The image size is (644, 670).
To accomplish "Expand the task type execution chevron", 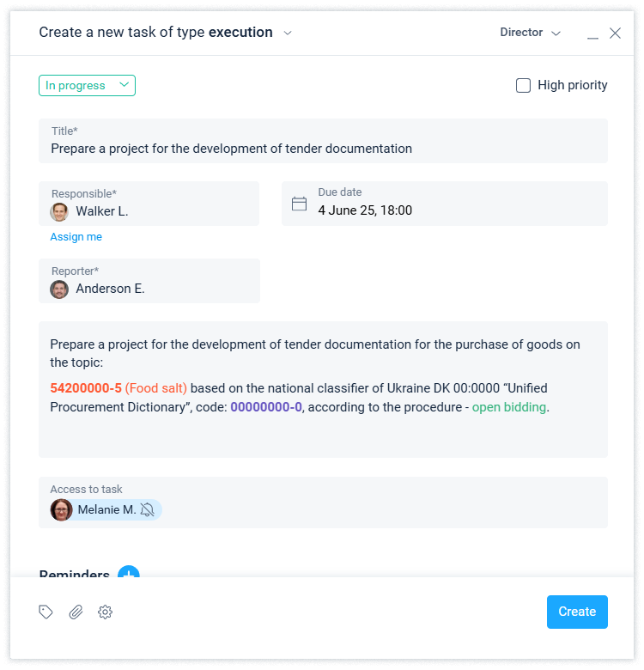I will [288, 33].
